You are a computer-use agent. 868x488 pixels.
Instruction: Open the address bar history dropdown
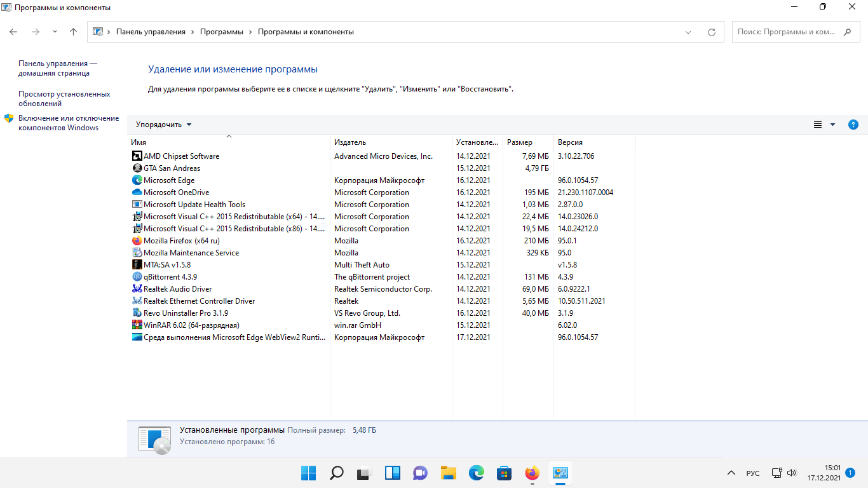(688, 32)
